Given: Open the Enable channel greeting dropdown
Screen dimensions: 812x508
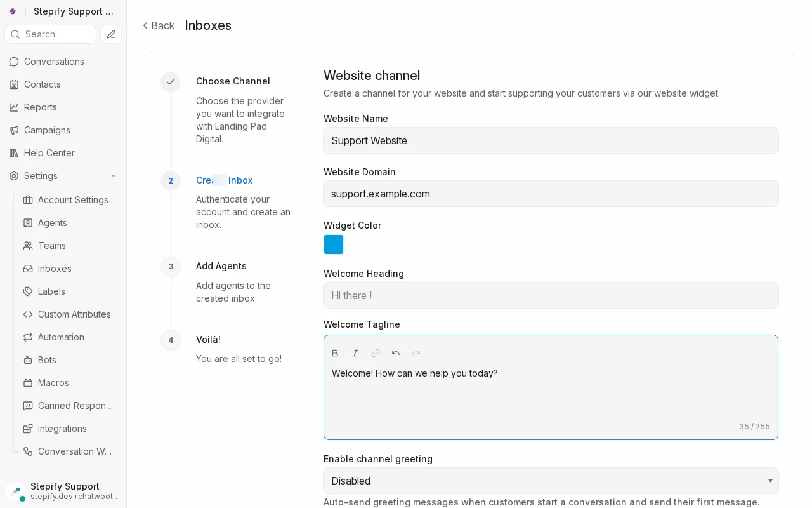Looking at the screenshot, I should coord(551,481).
